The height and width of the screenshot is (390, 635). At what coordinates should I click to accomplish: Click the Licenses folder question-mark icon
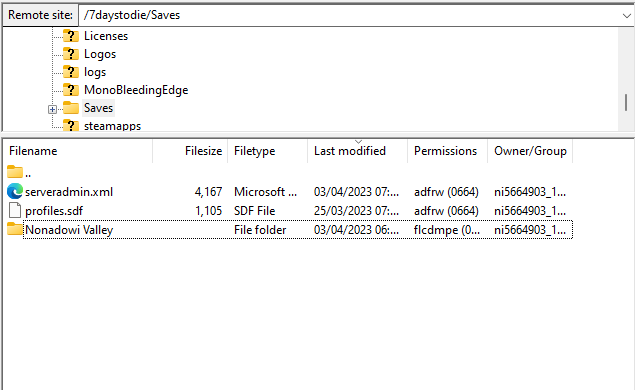[71, 36]
